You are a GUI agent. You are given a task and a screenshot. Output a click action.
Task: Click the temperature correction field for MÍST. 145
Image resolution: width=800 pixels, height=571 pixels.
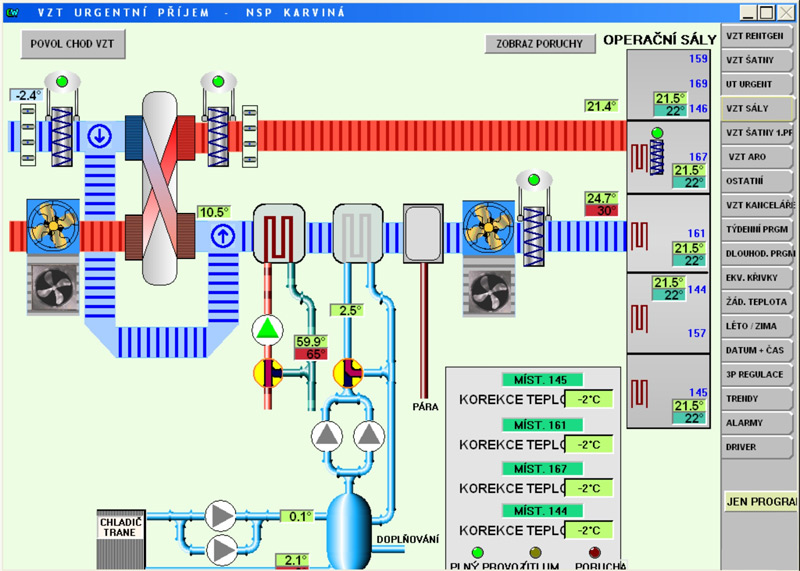[589, 399]
